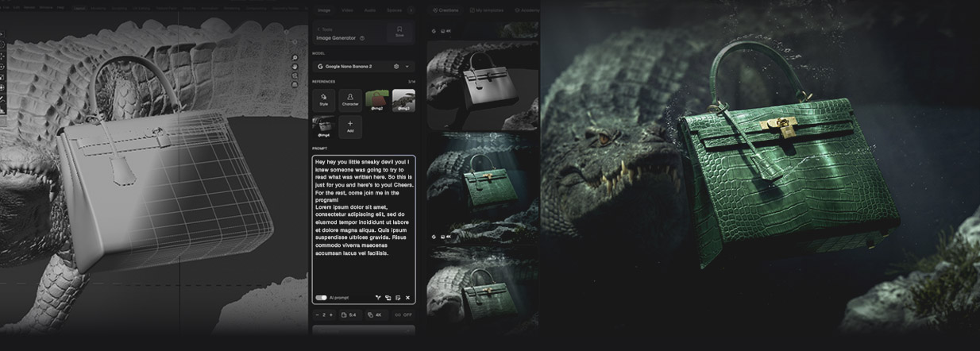The width and height of the screenshot is (980, 351).
Task: Add a Character reference
Action: (x=350, y=100)
